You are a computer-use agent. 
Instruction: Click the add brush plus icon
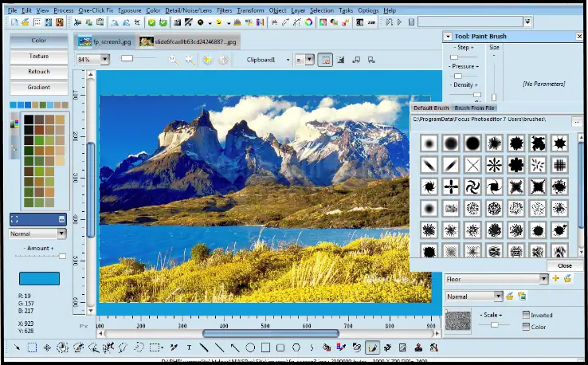[556, 279]
